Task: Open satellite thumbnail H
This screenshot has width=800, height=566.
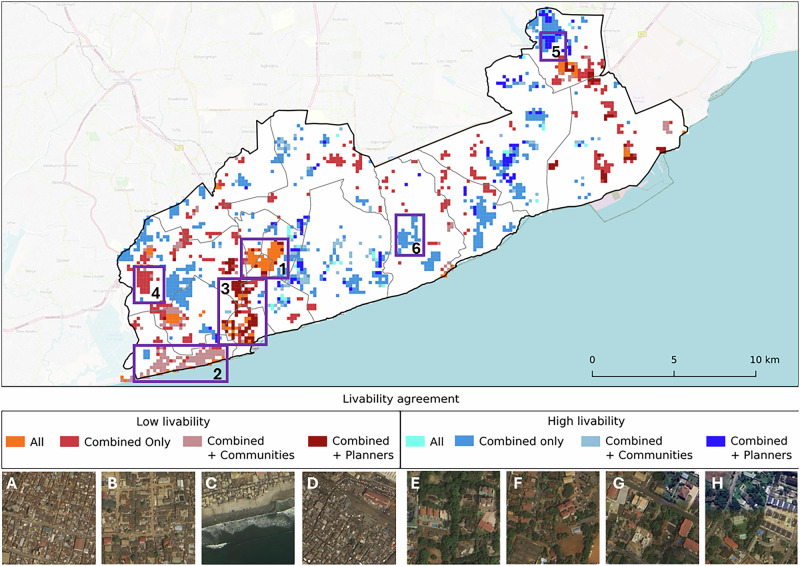Action: coord(751,518)
